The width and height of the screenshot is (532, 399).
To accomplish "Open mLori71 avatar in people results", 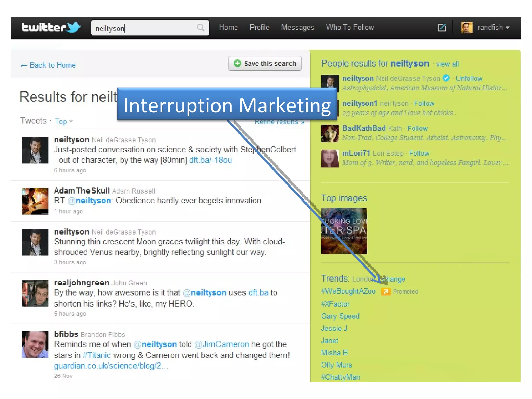I will [x=330, y=158].
